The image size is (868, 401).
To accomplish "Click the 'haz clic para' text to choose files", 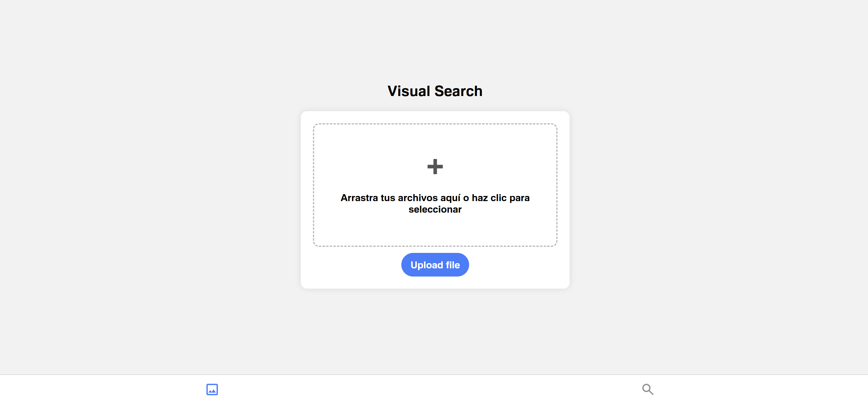I will (x=501, y=198).
